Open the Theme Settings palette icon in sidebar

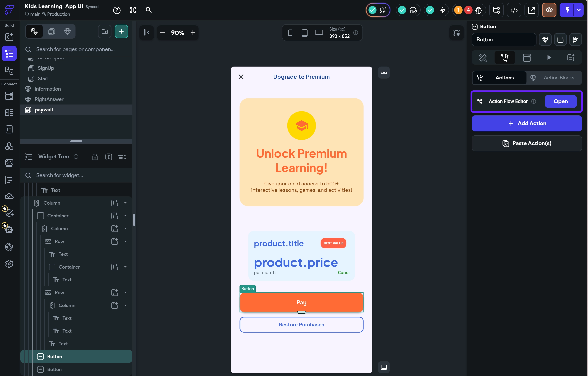pos(9,247)
